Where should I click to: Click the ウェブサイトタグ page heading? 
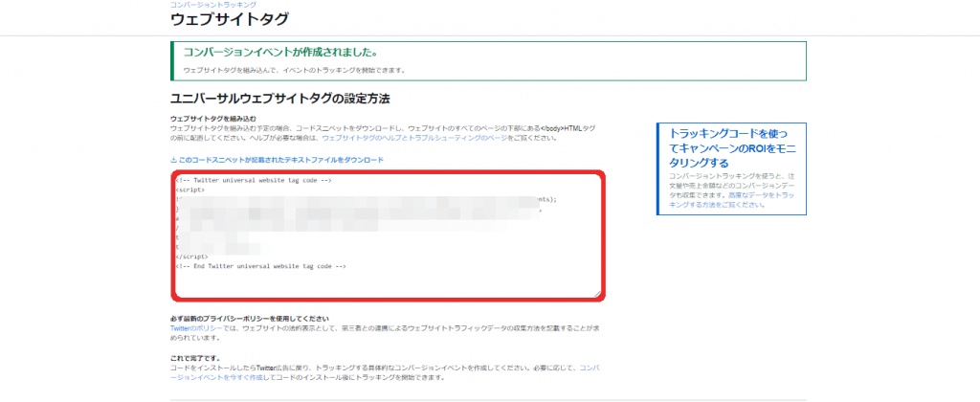point(230,19)
